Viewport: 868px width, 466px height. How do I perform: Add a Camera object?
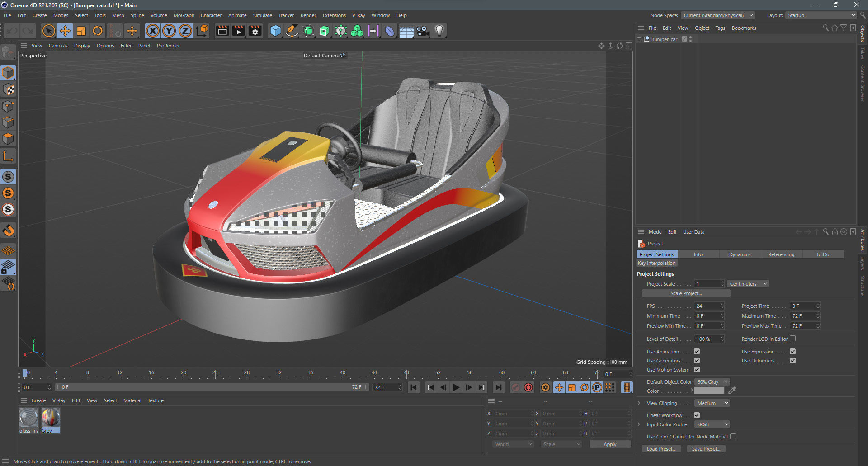click(x=423, y=31)
